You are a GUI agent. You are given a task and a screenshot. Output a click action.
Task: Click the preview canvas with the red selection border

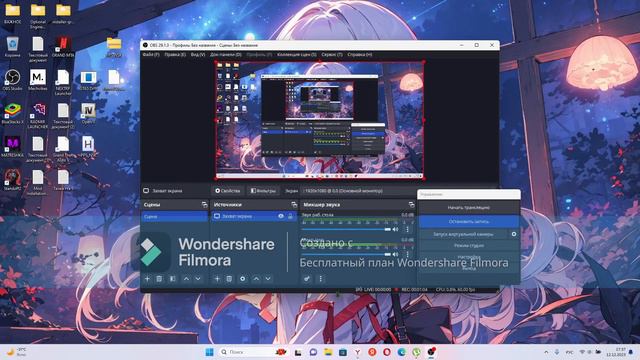pos(320,120)
